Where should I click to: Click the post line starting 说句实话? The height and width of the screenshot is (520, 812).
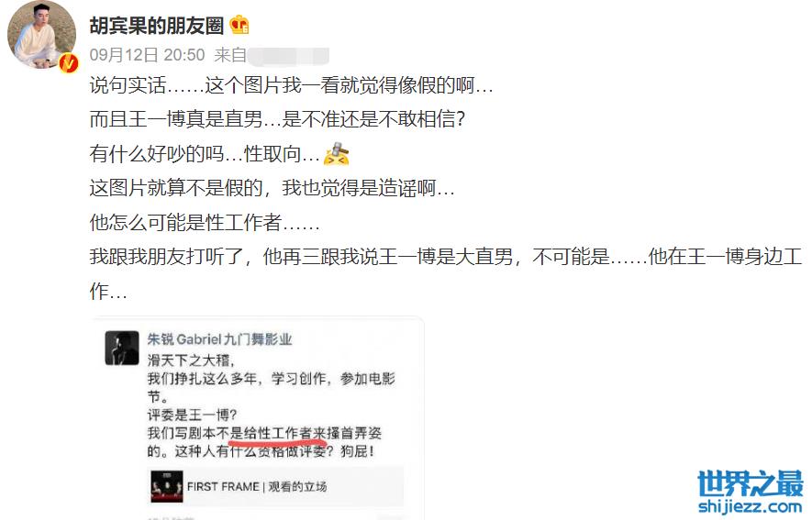(x=291, y=85)
